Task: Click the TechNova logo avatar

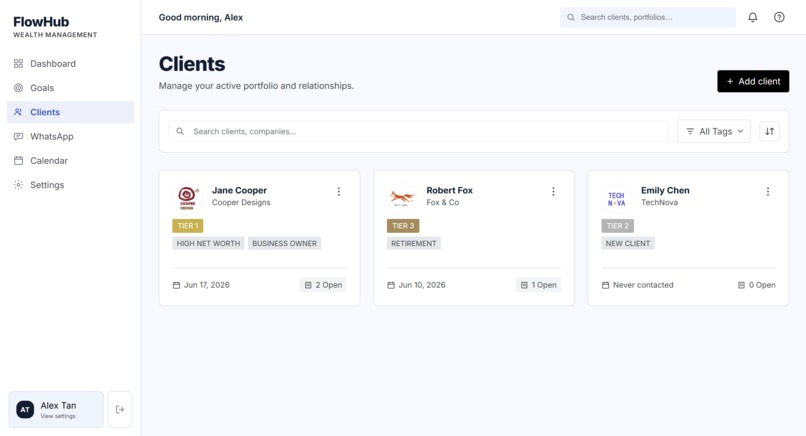Action: [x=616, y=198]
